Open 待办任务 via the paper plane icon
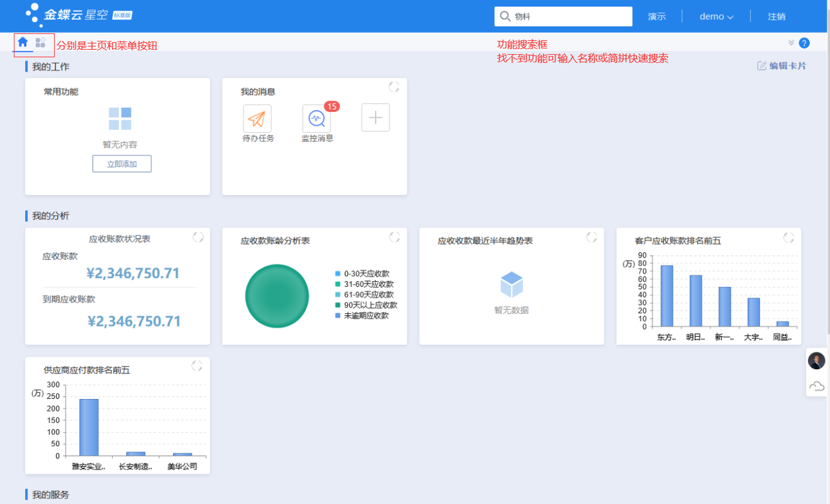The width and height of the screenshot is (830, 504). coord(258,118)
